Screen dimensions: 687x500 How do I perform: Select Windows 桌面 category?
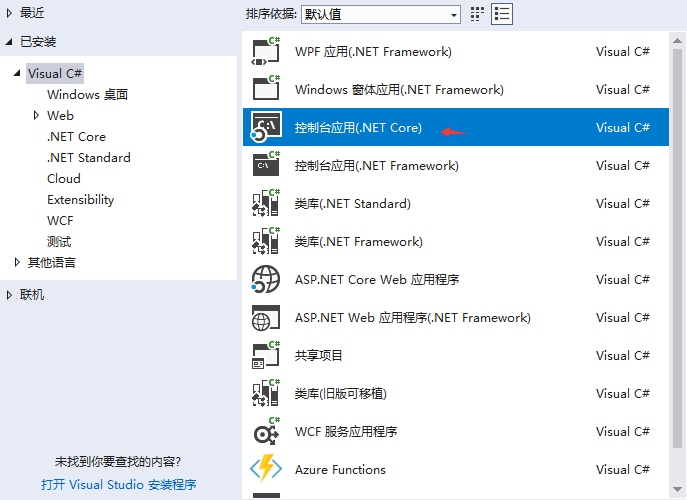click(87, 95)
